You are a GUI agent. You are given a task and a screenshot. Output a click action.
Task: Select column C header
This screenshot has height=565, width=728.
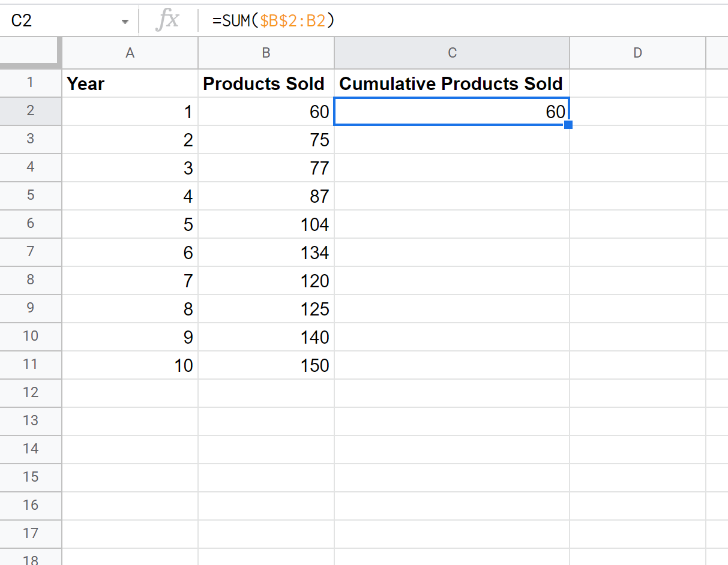click(x=452, y=53)
